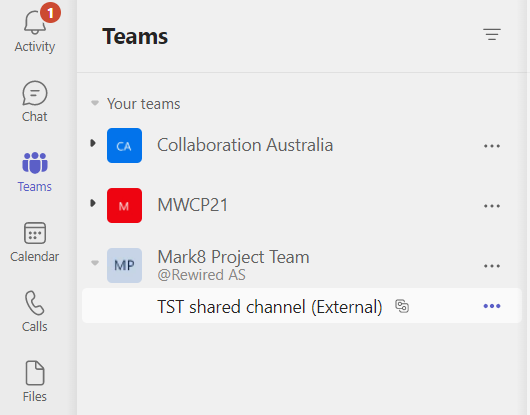Open more options for MWCP21
The image size is (530, 415).
click(x=492, y=206)
